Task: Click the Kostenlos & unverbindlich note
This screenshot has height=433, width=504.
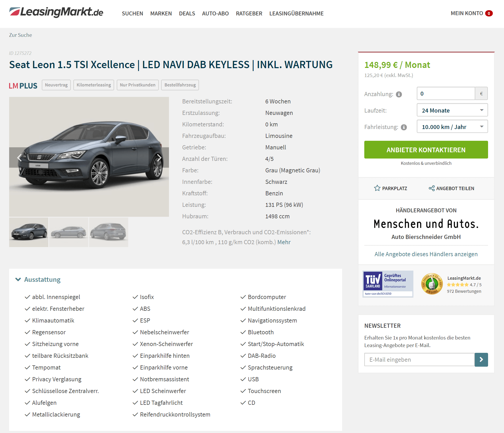Action: [426, 163]
